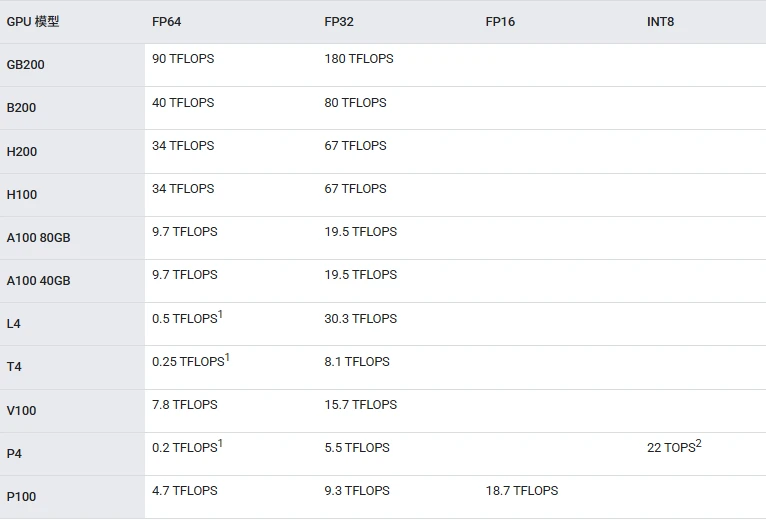Click the GPU 模型 column header
The width and height of the screenshot is (766, 520).
33,21
